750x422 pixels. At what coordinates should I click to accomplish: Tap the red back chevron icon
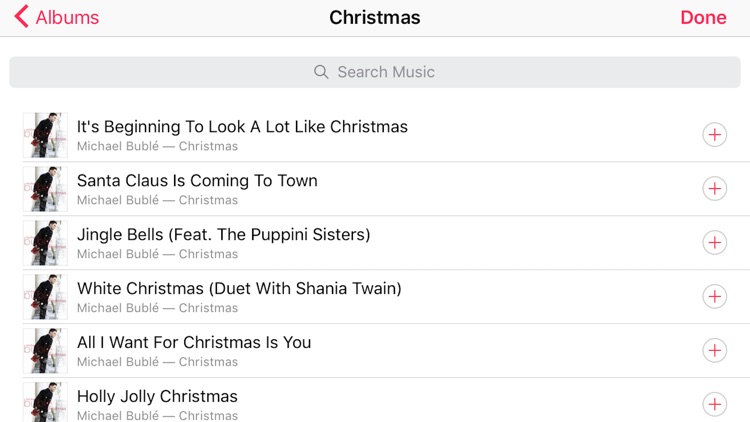tap(21, 17)
